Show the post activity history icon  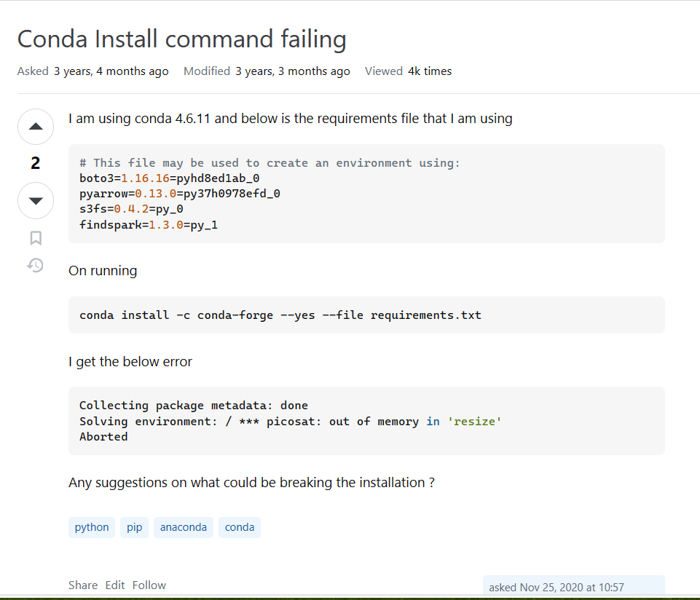(x=35, y=265)
